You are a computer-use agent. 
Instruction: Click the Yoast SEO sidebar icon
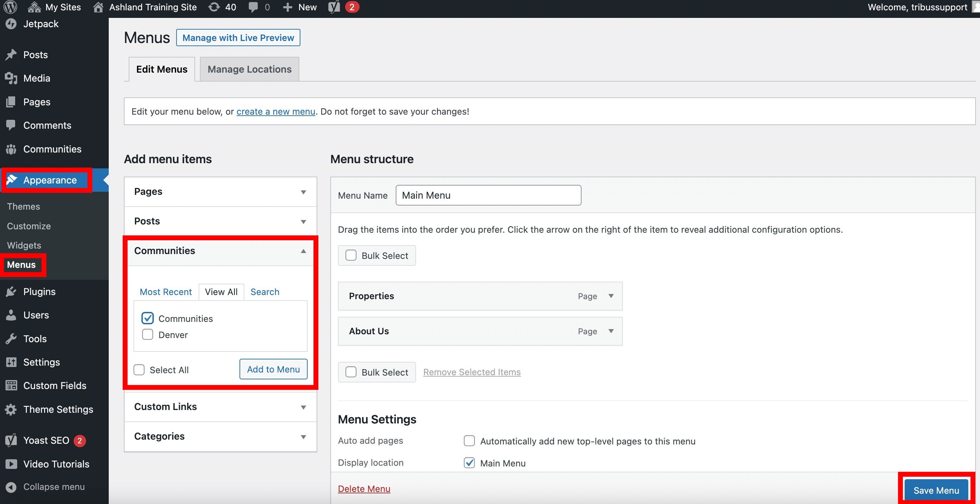click(11, 440)
